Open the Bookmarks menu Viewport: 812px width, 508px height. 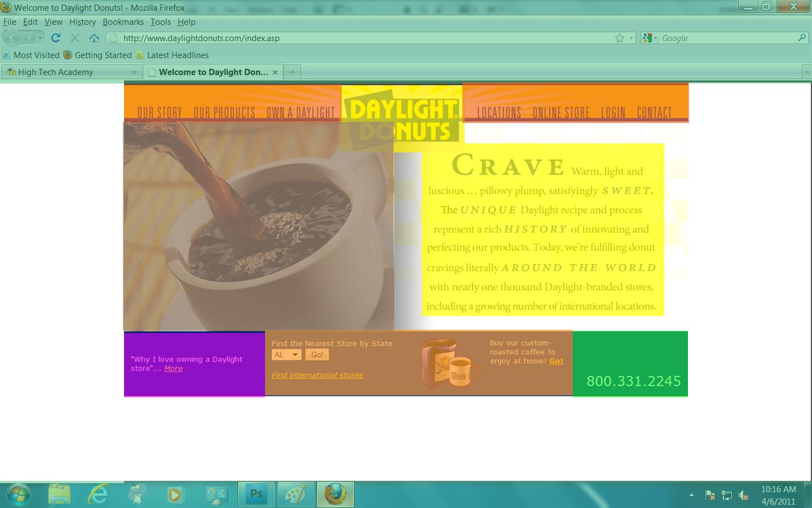(123, 22)
